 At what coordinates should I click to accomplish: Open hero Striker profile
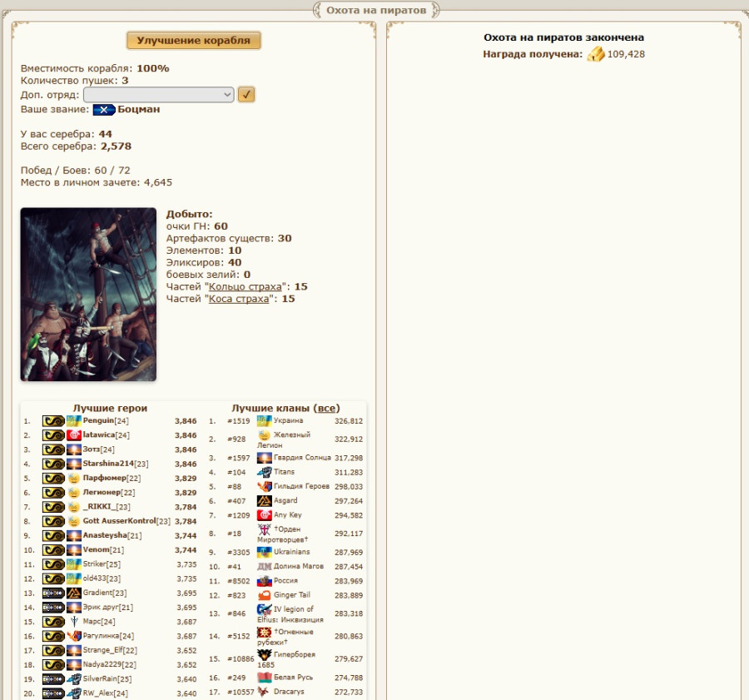point(94,563)
